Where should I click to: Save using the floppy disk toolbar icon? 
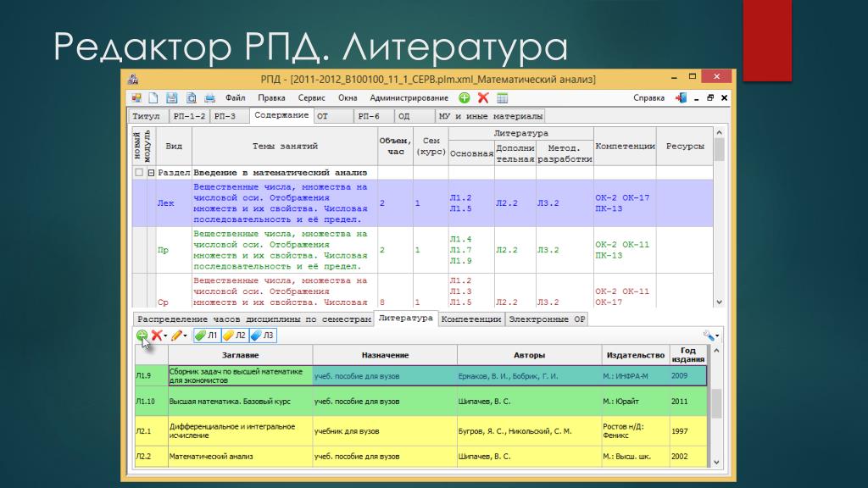(x=171, y=98)
